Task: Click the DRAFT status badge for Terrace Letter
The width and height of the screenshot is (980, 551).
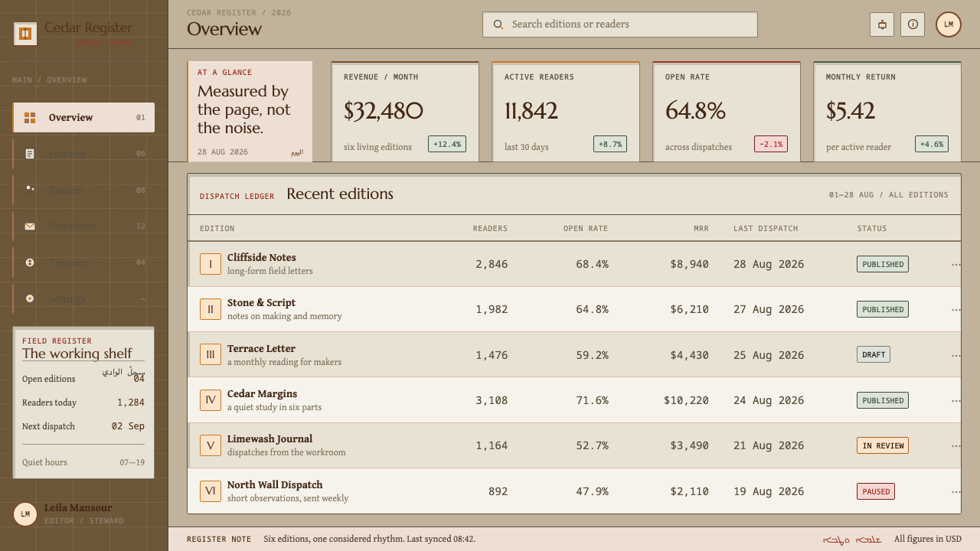Action: pyautogui.click(x=874, y=355)
